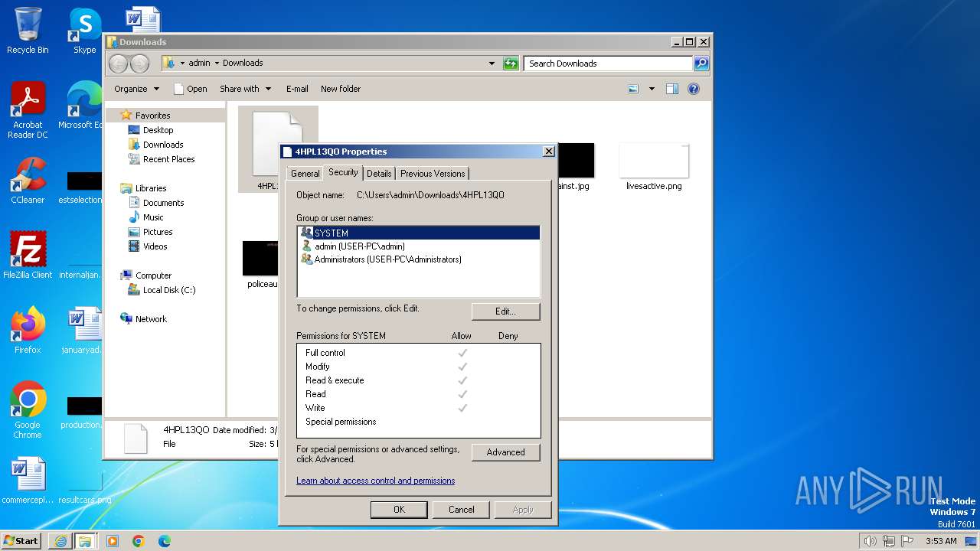The width and height of the screenshot is (980, 551).
Task: Select Network in navigation pane
Action: (x=151, y=319)
